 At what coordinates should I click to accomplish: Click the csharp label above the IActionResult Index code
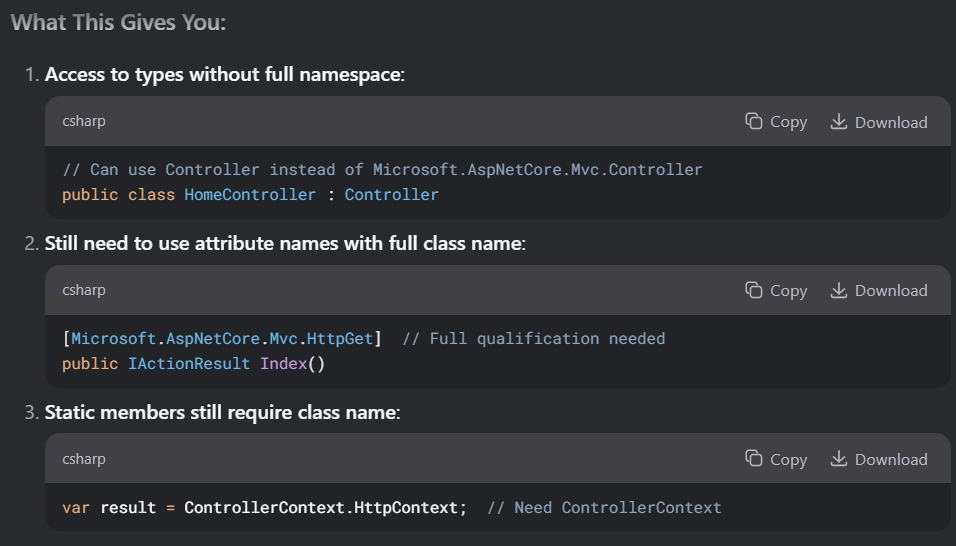click(x=84, y=290)
